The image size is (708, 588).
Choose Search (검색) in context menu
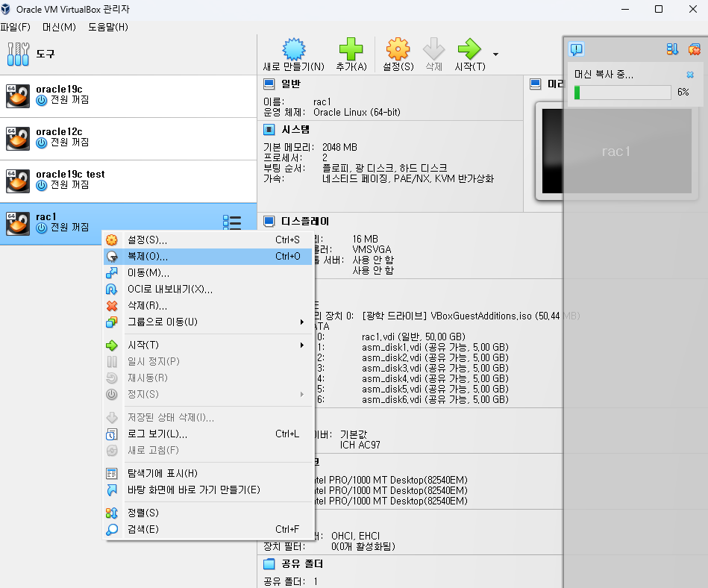click(207, 529)
